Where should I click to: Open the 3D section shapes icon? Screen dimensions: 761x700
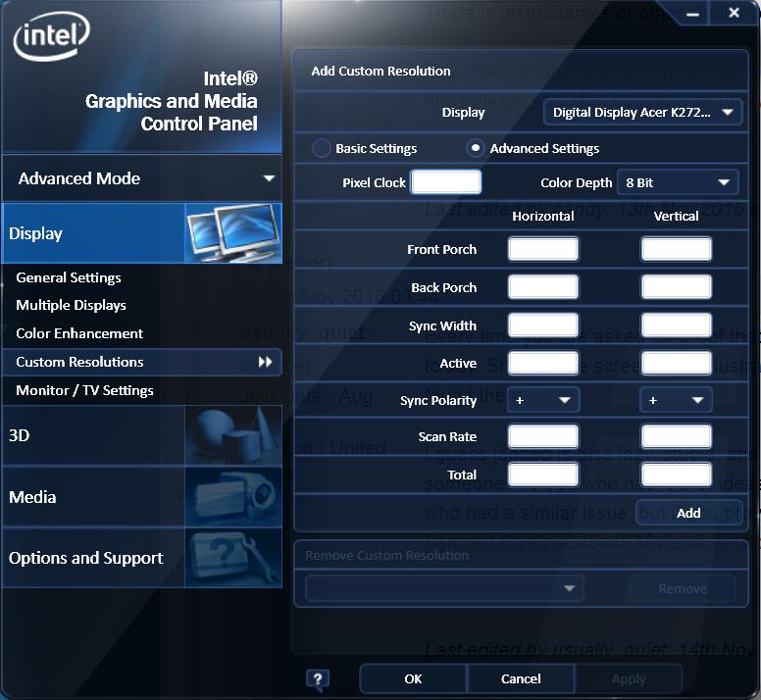coord(233,435)
